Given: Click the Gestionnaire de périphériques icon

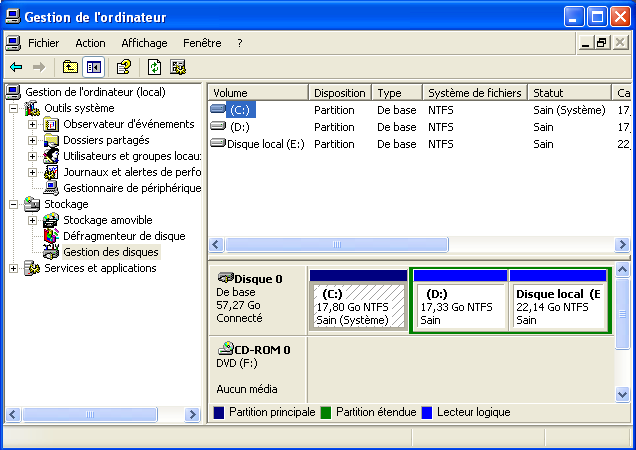Looking at the screenshot, I should pyautogui.click(x=51, y=188).
